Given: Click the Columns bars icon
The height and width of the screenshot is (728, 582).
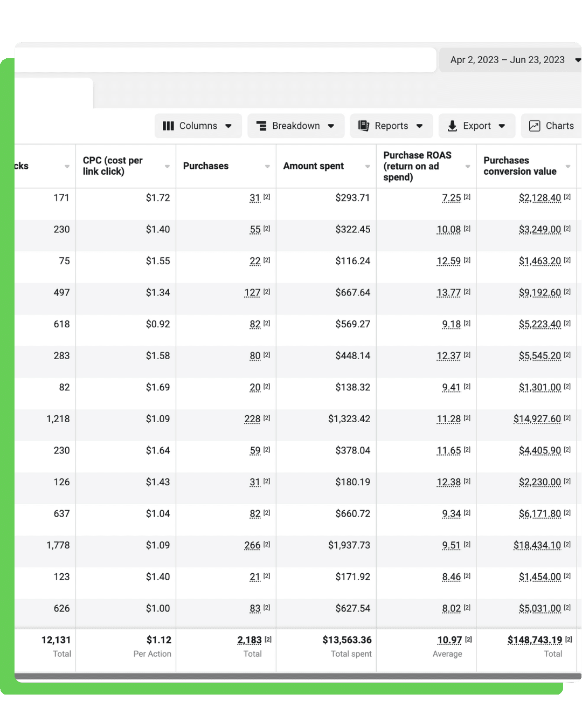Looking at the screenshot, I should tap(168, 126).
